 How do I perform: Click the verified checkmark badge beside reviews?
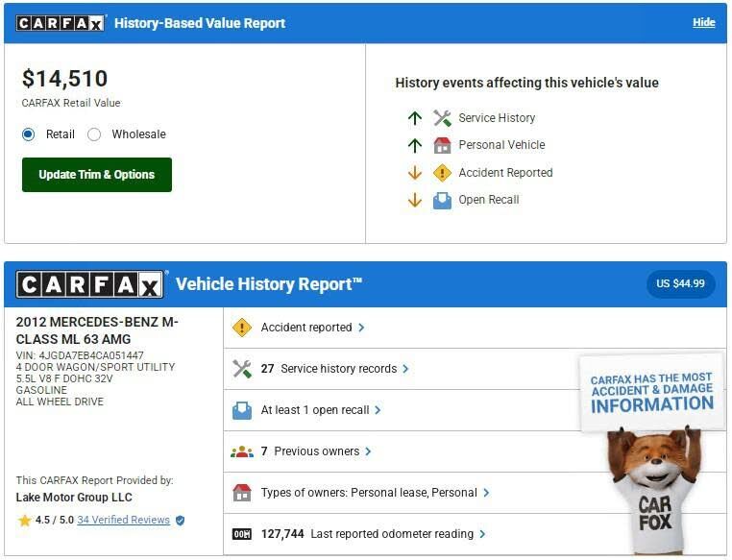tap(181, 521)
